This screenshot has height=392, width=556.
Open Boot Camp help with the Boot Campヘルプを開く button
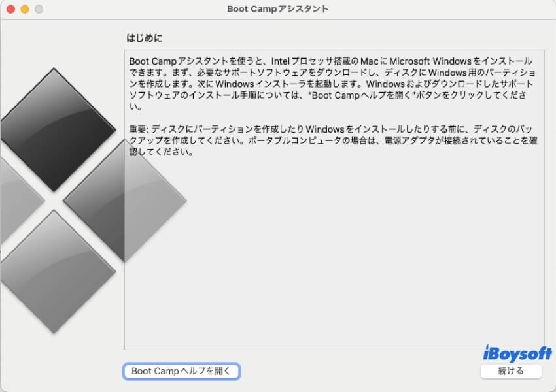pyautogui.click(x=181, y=370)
